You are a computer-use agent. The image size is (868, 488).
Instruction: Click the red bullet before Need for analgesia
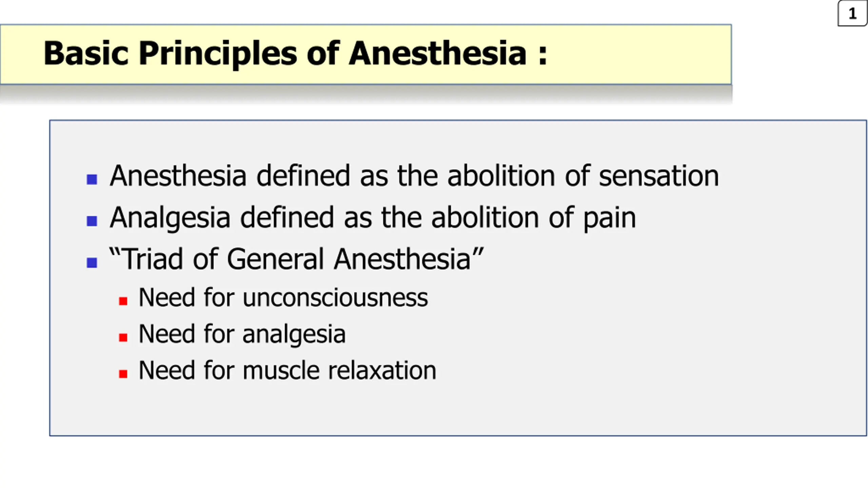[x=123, y=338]
